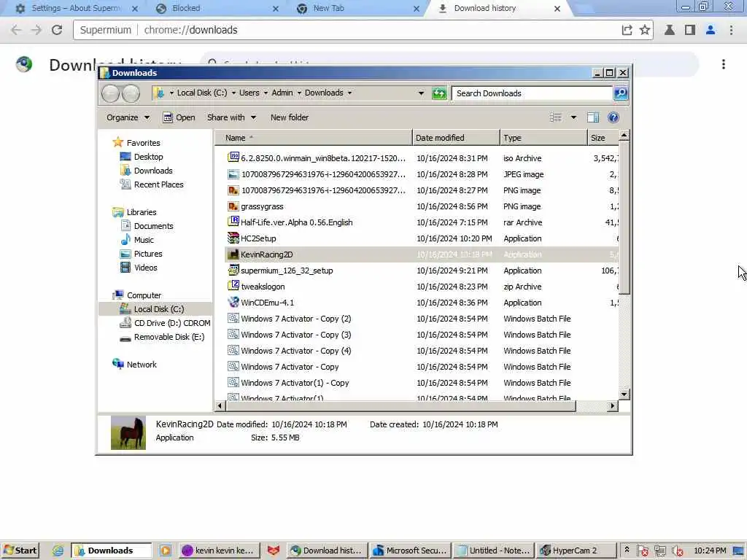Click the New folder button
Image resolution: width=747 pixels, height=560 pixels.
click(x=289, y=117)
